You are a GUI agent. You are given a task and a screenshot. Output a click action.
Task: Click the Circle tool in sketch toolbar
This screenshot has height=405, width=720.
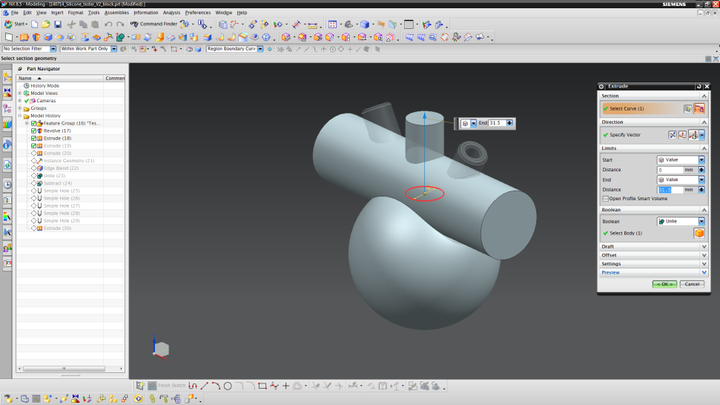point(228,386)
